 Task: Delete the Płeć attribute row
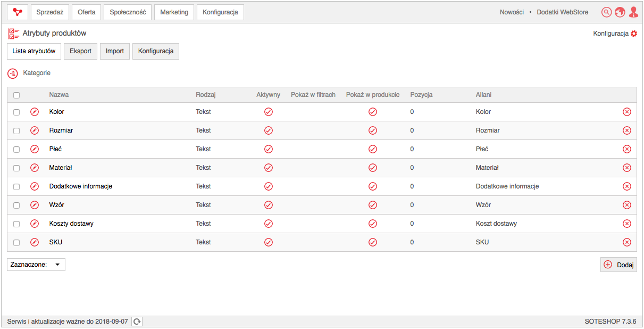(x=627, y=149)
